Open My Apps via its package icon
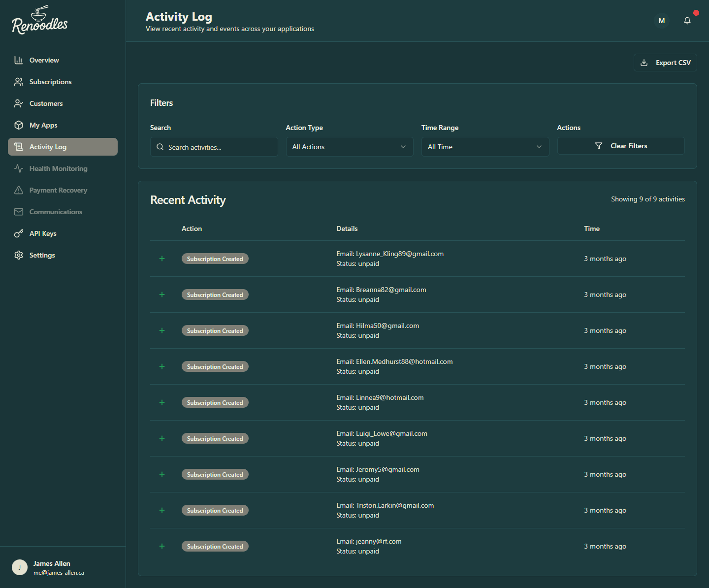The height and width of the screenshot is (588, 709). coord(19,125)
